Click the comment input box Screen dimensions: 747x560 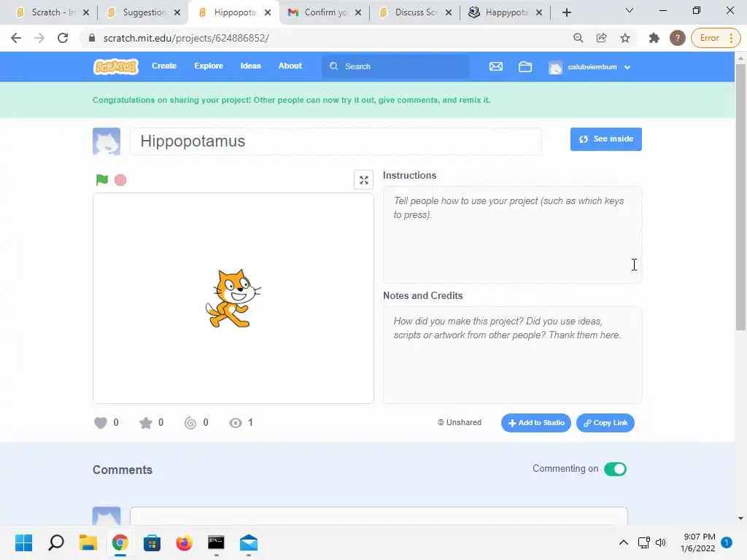point(379,517)
